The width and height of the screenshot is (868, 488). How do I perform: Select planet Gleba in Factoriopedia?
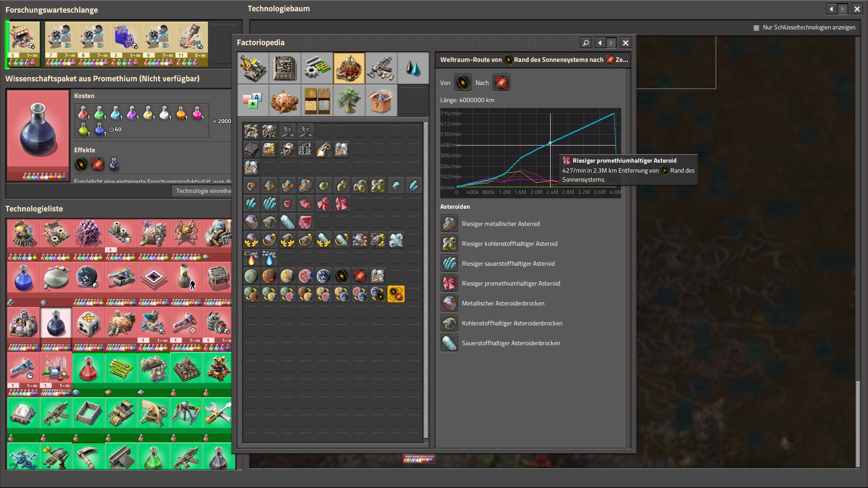point(288,276)
